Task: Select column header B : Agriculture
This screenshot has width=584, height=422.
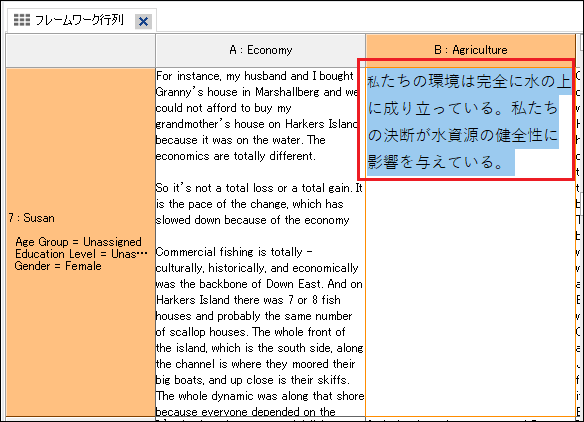Action: [470, 50]
